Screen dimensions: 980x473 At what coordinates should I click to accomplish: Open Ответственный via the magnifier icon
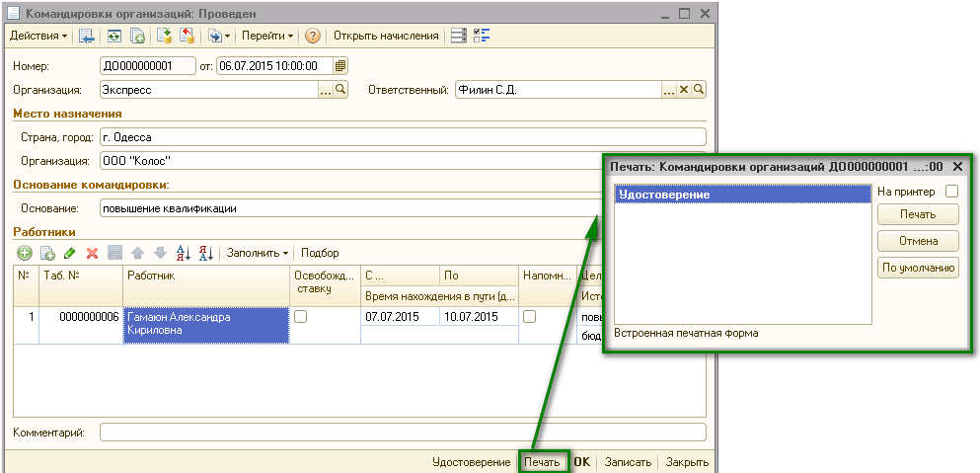pyautogui.click(x=699, y=90)
